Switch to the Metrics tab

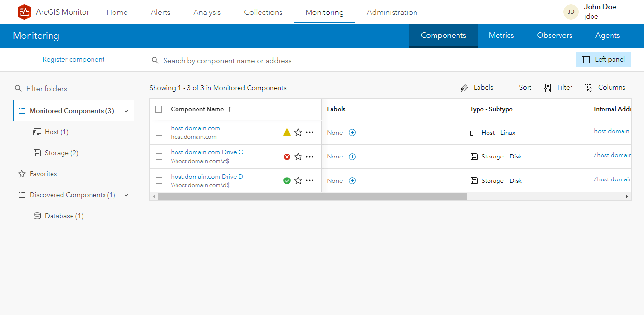pos(501,35)
